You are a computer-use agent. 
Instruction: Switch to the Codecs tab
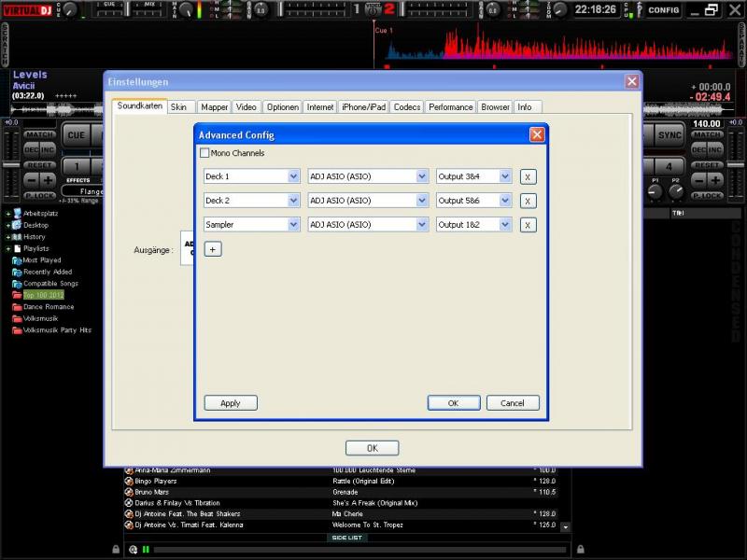coord(407,107)
